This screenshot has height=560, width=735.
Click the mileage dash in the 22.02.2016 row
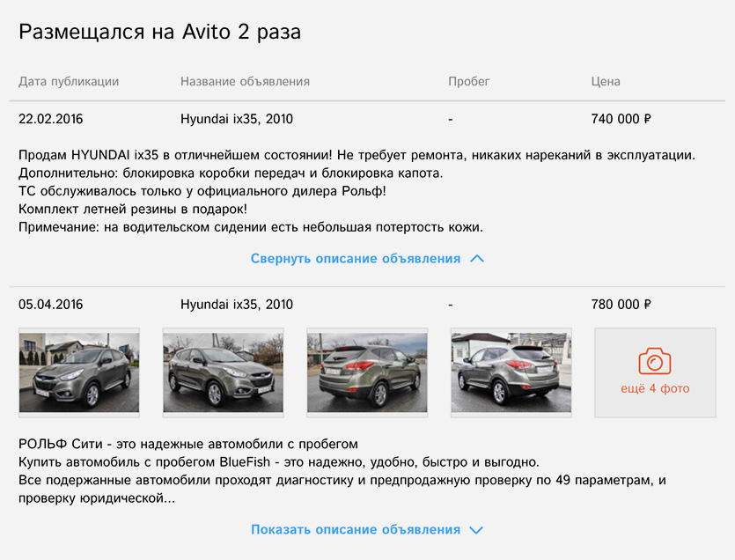(x=451, y=120)
